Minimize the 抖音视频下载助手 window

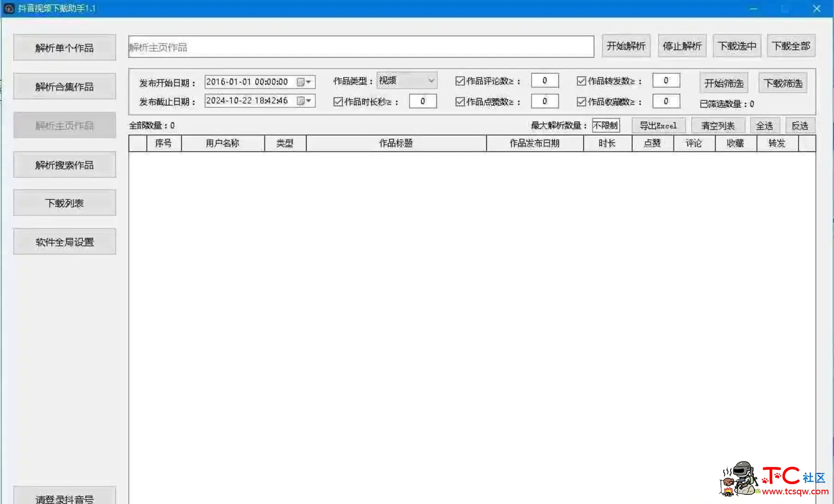coord(754,8)
